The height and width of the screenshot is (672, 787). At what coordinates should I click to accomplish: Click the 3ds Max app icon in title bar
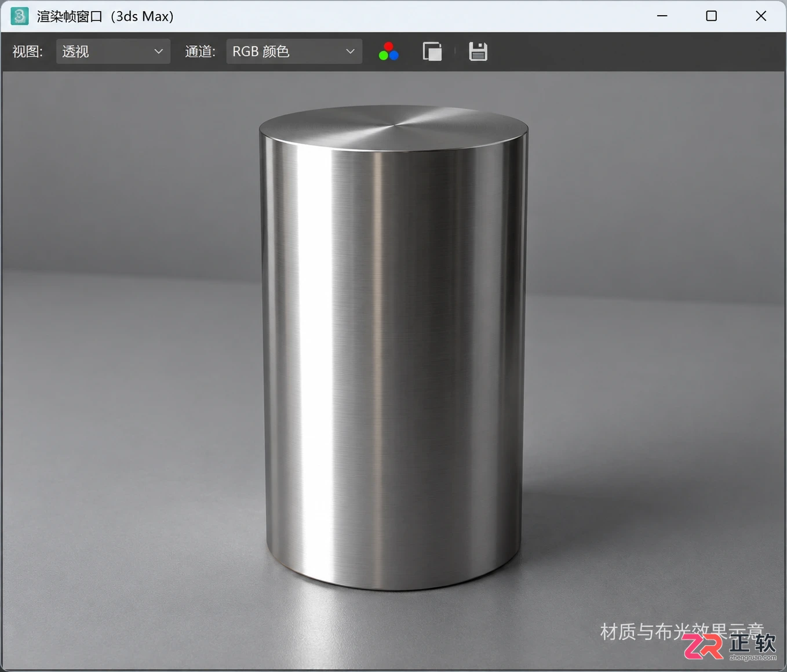(x=20, y=16)
